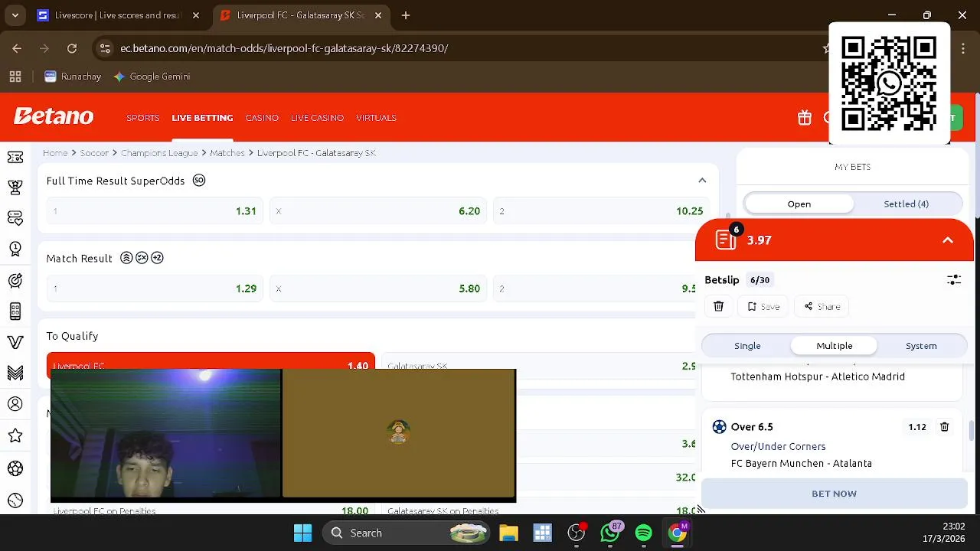The width and height of the screenshot is (980, 551).
Task: Pick SuperOdds away win at 10.25
Action: (x=602, y=211)
